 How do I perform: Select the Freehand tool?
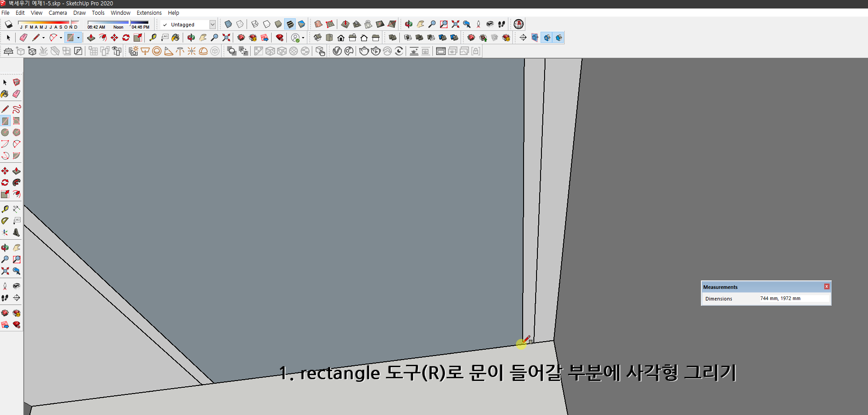pos(17,109)
